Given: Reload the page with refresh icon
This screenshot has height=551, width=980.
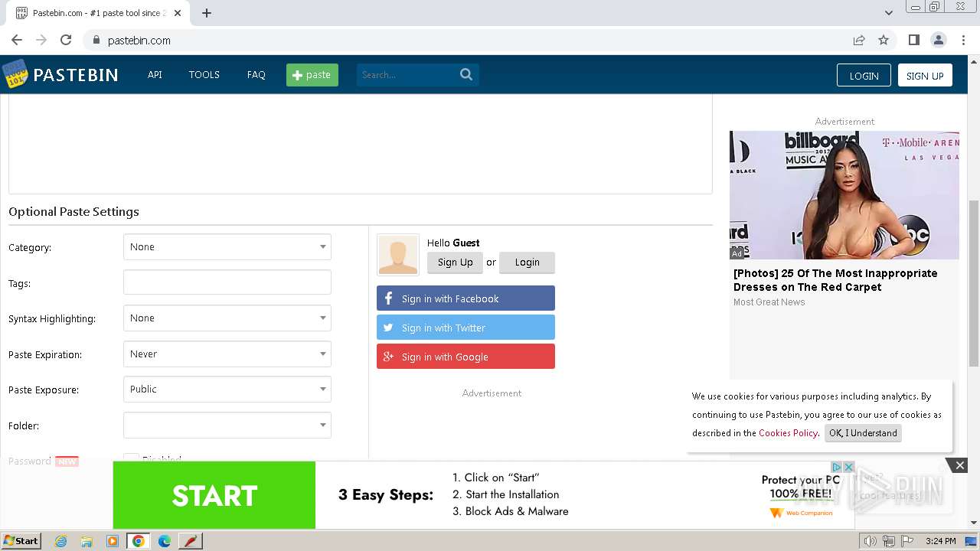Looking at the screenshot, I should [66, 40].
